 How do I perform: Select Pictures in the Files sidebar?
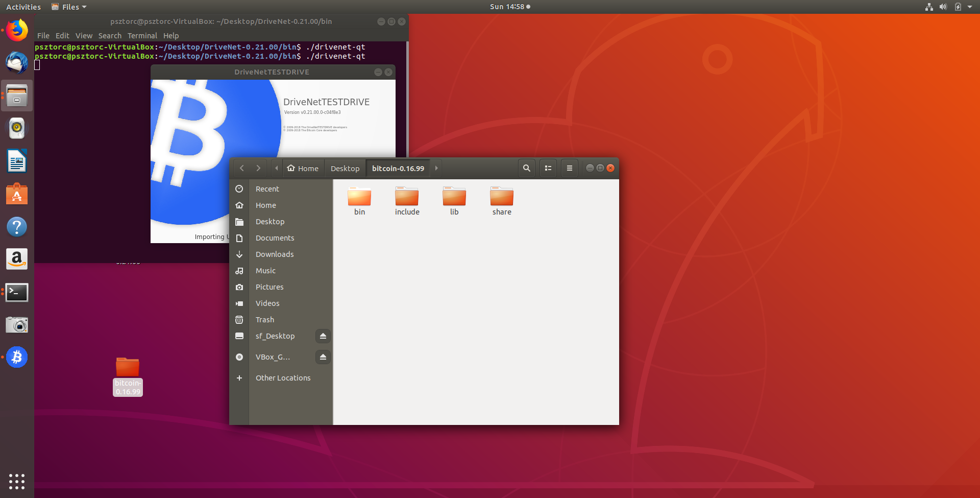281,287
